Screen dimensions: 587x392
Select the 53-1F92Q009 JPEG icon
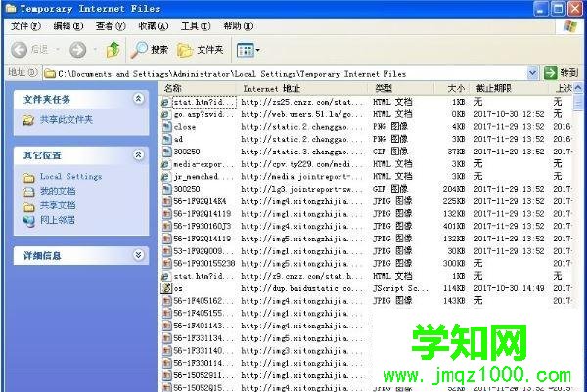coord(166,251)
